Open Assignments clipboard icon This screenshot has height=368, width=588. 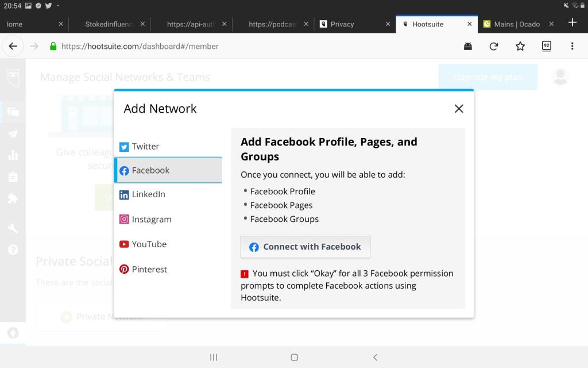click(x=13, y=177)
